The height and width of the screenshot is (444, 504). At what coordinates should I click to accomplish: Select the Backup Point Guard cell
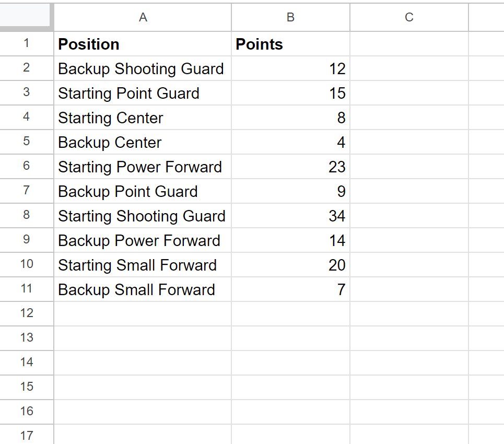coord(143,191)
